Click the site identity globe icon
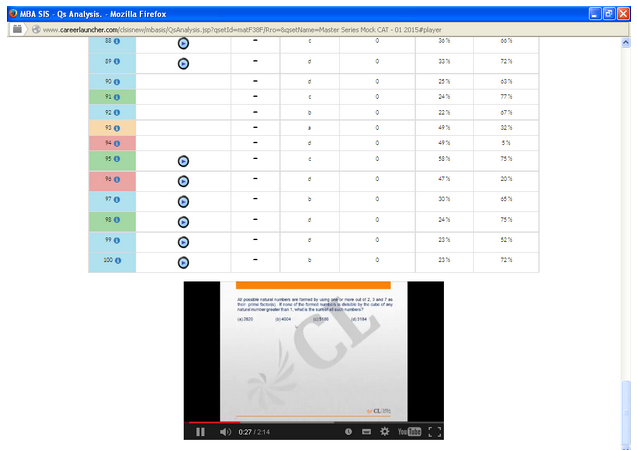 (36, 29)
